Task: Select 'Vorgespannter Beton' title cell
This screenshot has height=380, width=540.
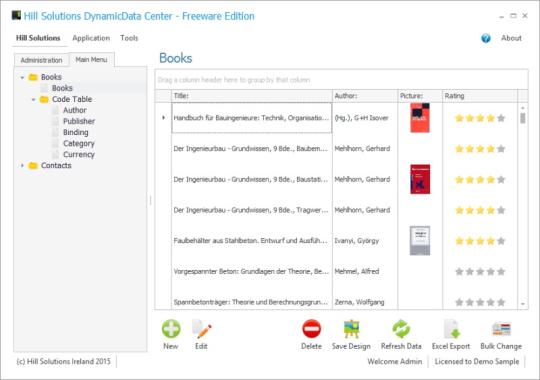Action: coord(252,271)
